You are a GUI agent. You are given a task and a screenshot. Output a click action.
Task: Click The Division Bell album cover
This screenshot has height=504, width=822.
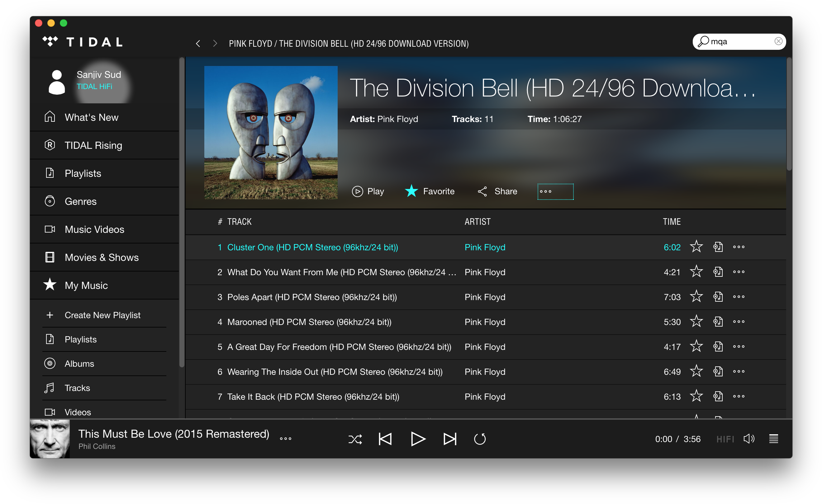[271, 133]
